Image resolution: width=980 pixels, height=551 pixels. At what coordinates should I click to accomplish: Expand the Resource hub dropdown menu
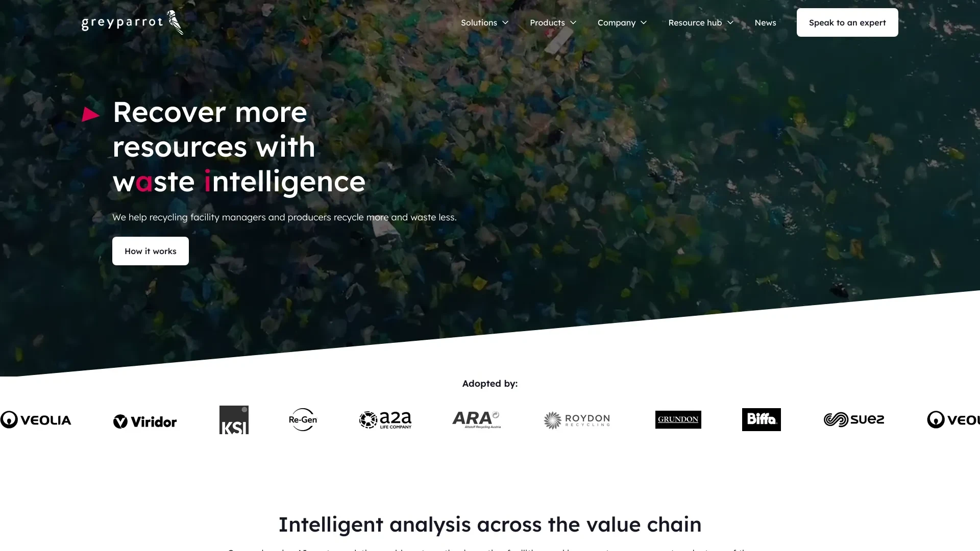[x=701, y=22]
